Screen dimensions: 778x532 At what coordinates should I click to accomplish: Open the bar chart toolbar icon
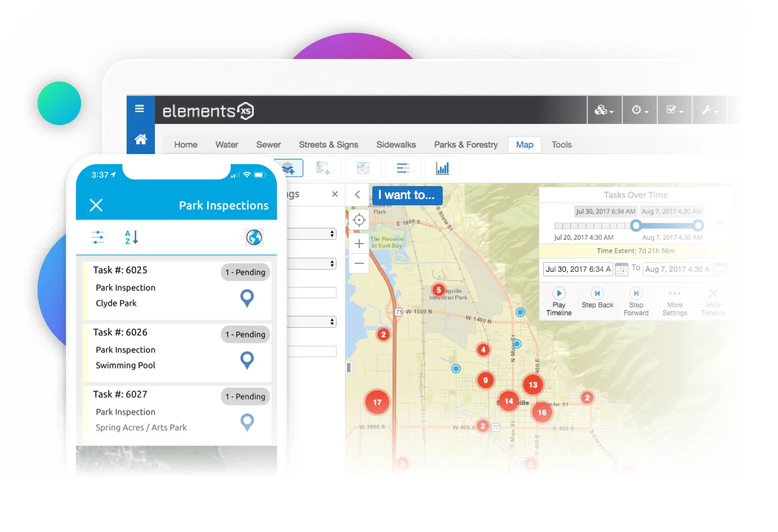pyautogui.click(x=443, y=168)
